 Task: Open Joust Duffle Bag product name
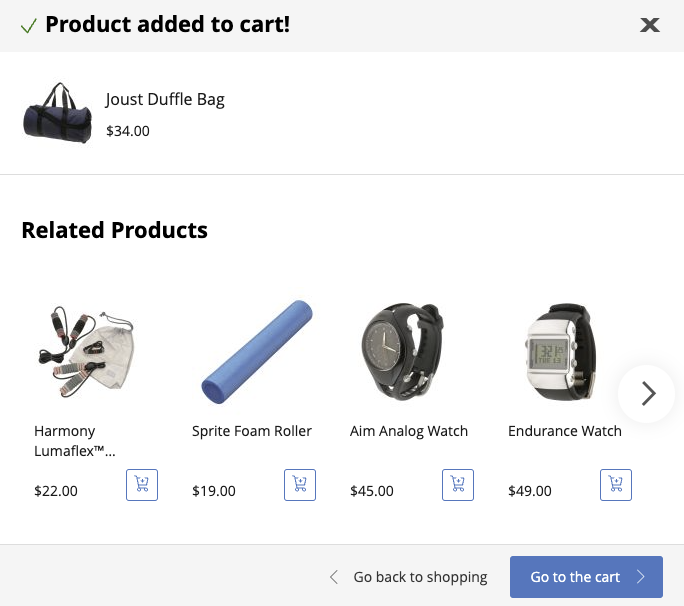(165, 99)
